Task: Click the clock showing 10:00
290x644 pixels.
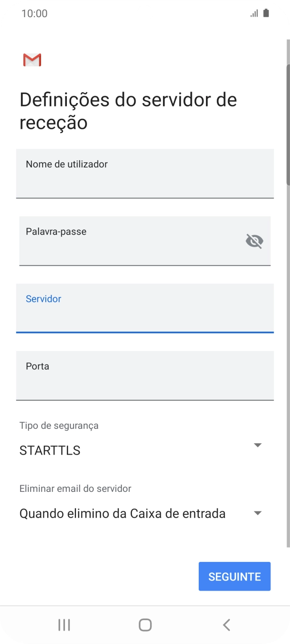Action: pyautogui.click(x=34, y=13)
